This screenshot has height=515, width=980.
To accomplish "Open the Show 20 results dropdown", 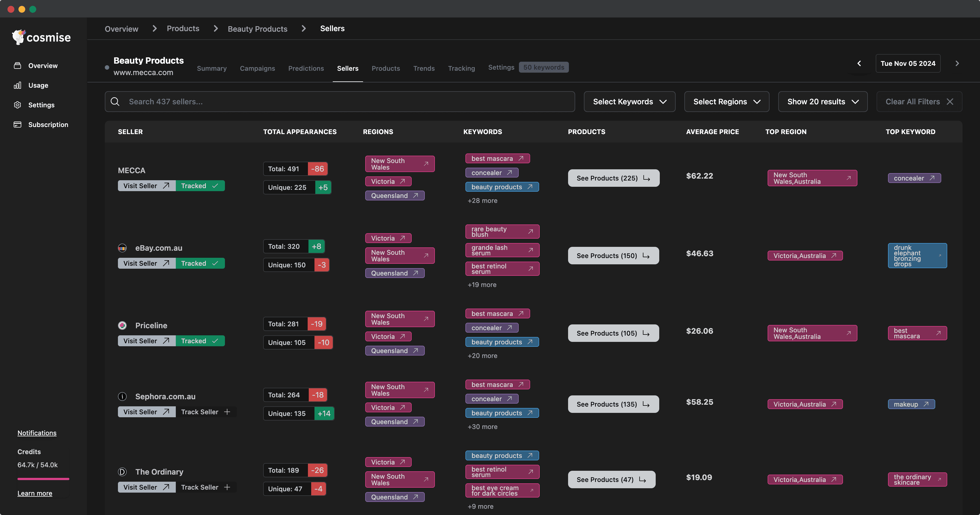I will point(823,101).
